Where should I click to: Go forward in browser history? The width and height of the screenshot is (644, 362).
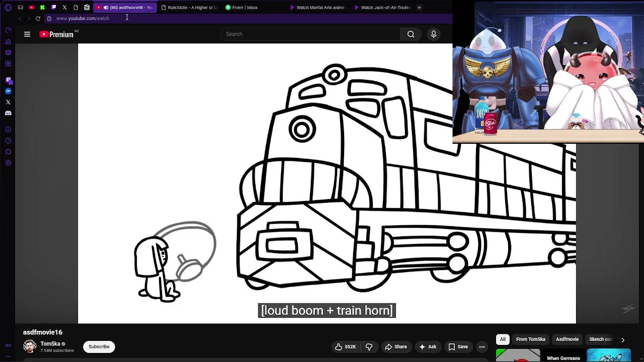coord(29,19)
